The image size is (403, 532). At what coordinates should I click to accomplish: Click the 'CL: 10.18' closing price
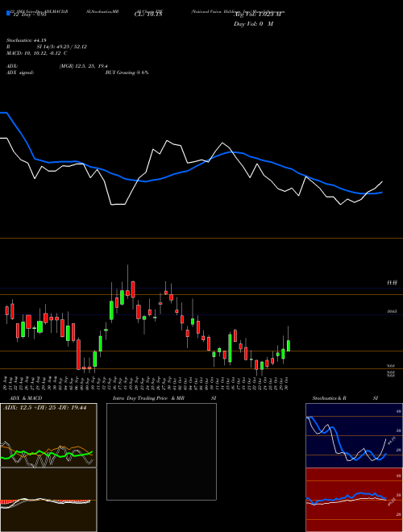click(148, 15)
